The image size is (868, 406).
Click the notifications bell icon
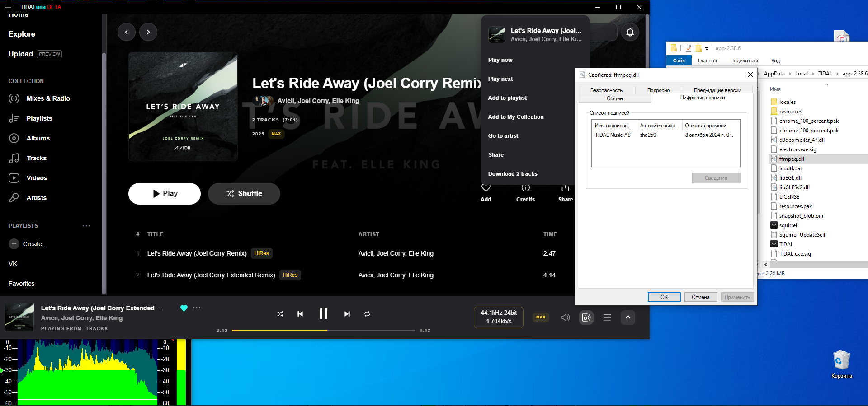point(630,32)
